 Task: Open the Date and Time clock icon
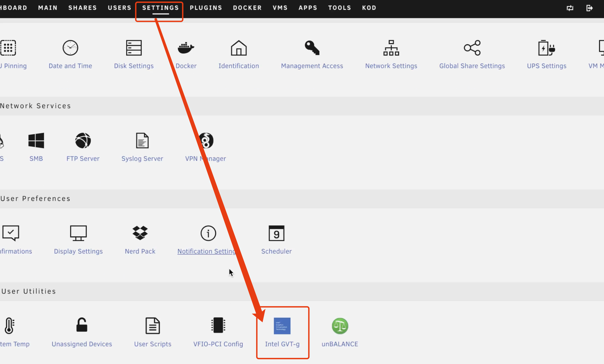coord(70,48)
